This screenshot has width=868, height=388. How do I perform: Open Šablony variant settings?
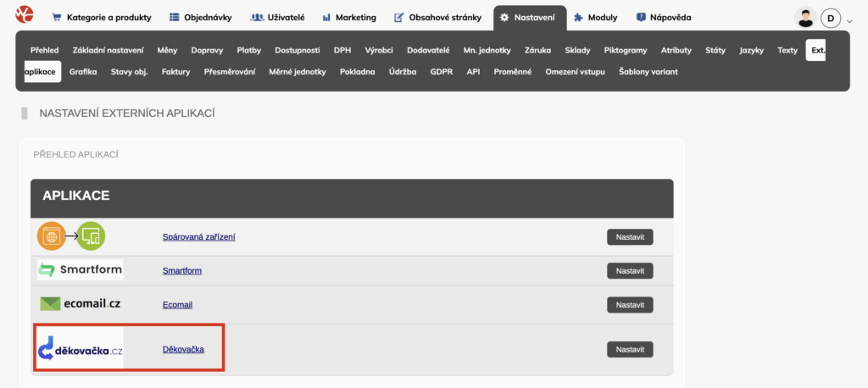pos(648,71)
